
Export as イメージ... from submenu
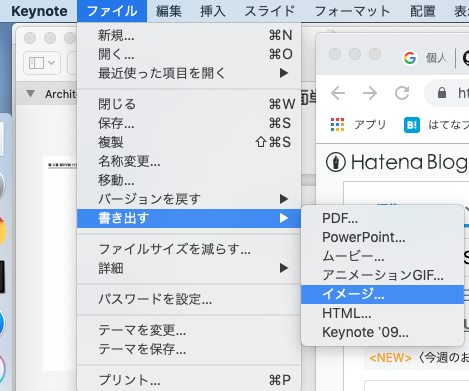(x=382, y=294)
